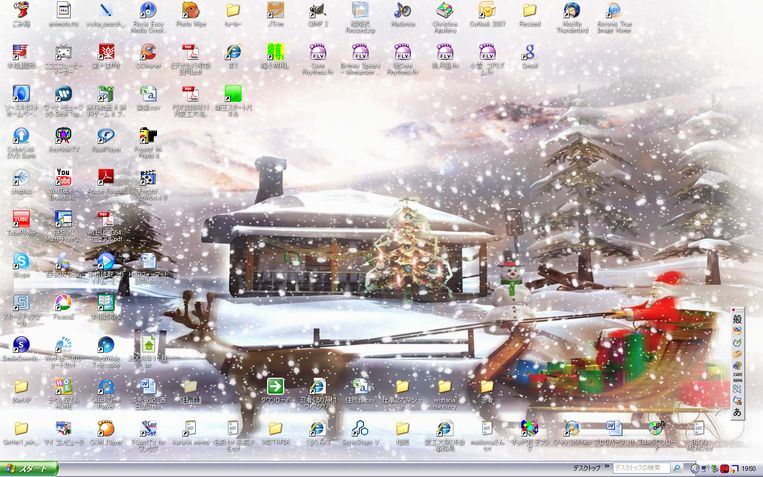763x477 pixels.
Task: Open the GIMP 2 shortcut
Action: [318, 11]
